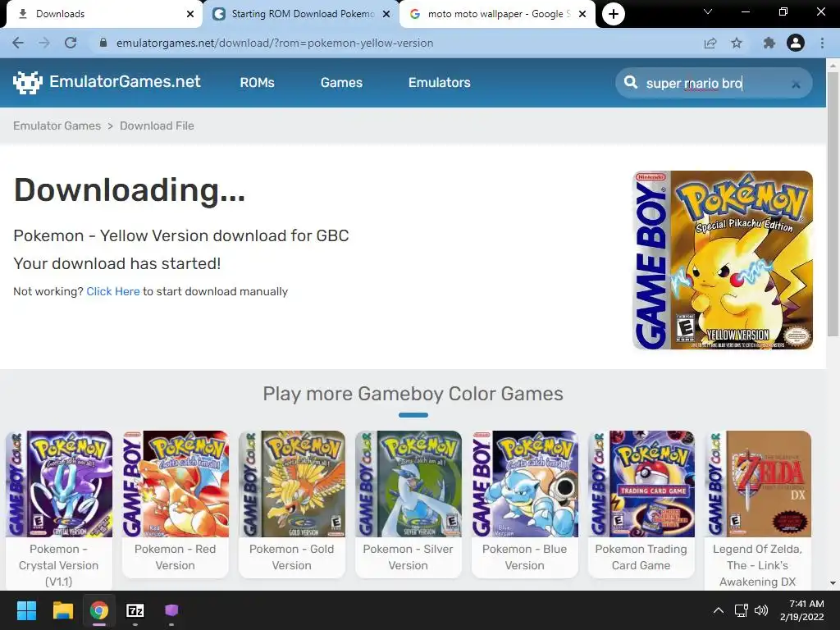The width and height of the screenshot is (840, 630).
Task: Reload the page with the refresh icon
Action: click(x=71, y=43)
